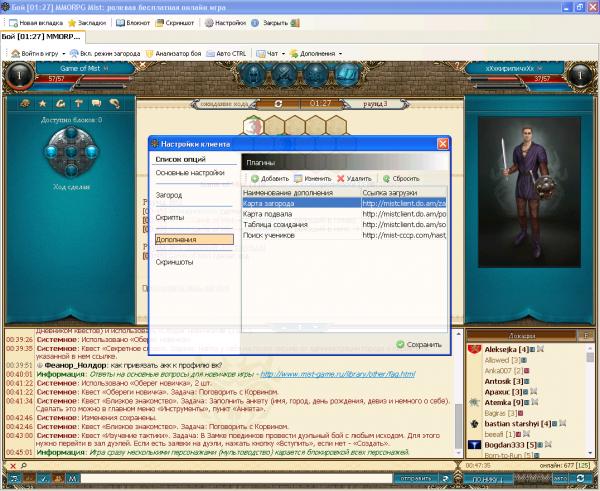Close the Настройки клиента dialog

[443, 144]
